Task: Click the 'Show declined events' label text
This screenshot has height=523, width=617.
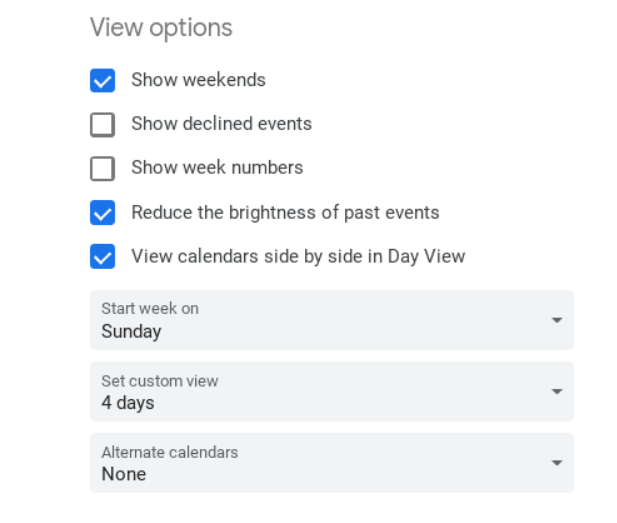Action: (x=221, y=124)
